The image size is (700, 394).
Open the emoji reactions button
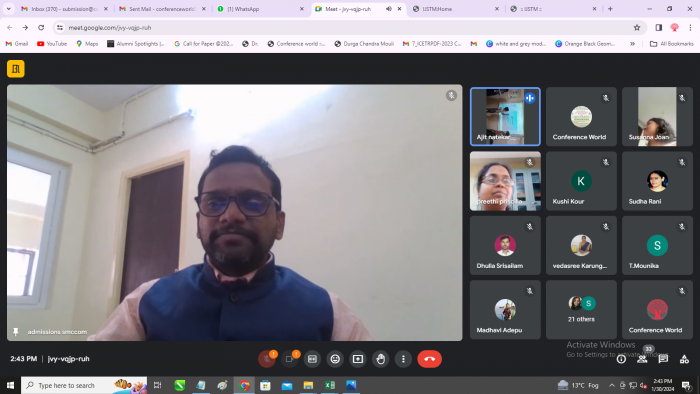(x=335, y=359)
